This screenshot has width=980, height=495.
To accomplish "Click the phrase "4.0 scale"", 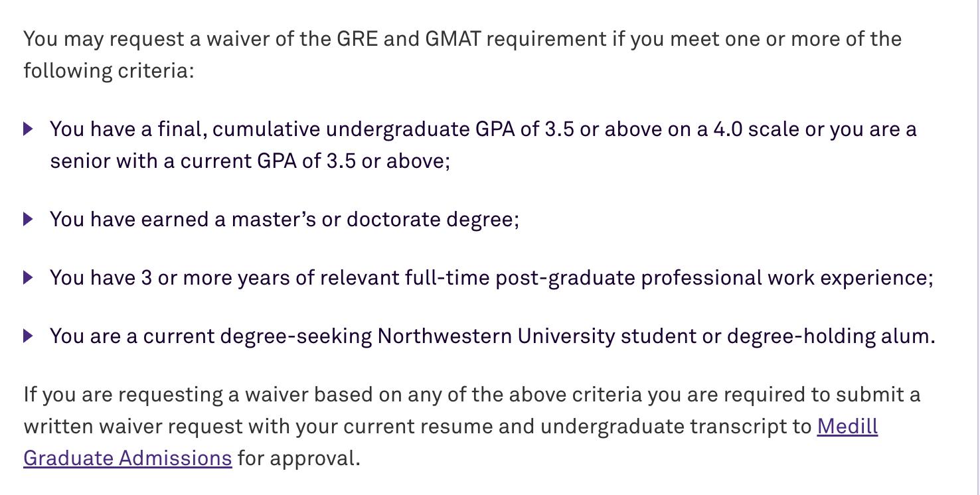I will pos(756,129).
